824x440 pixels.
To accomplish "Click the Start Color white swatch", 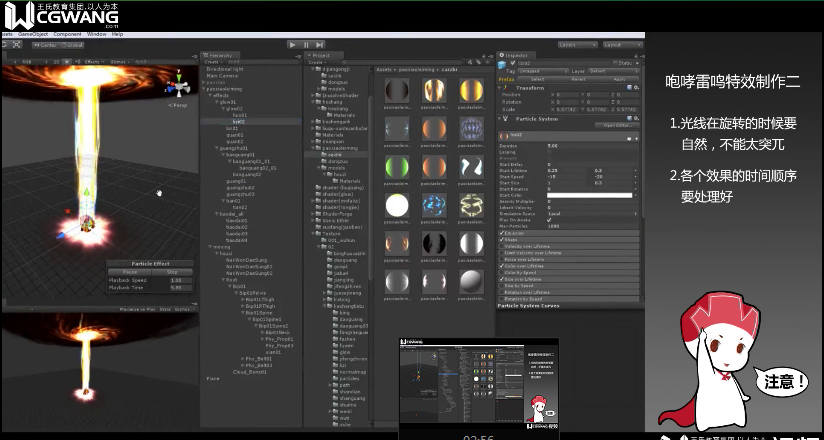I will pyautogui.click(x=590, y=196).
